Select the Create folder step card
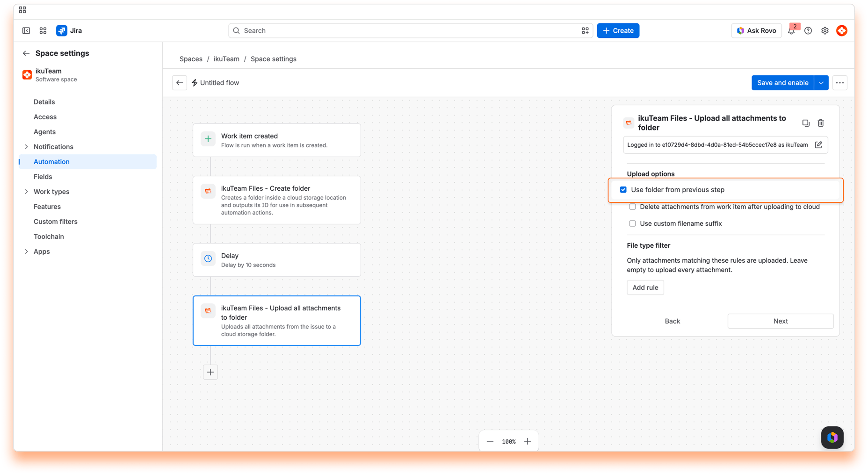Image resolution: width=868 pixels, height=474 pixels. (277, 200)
